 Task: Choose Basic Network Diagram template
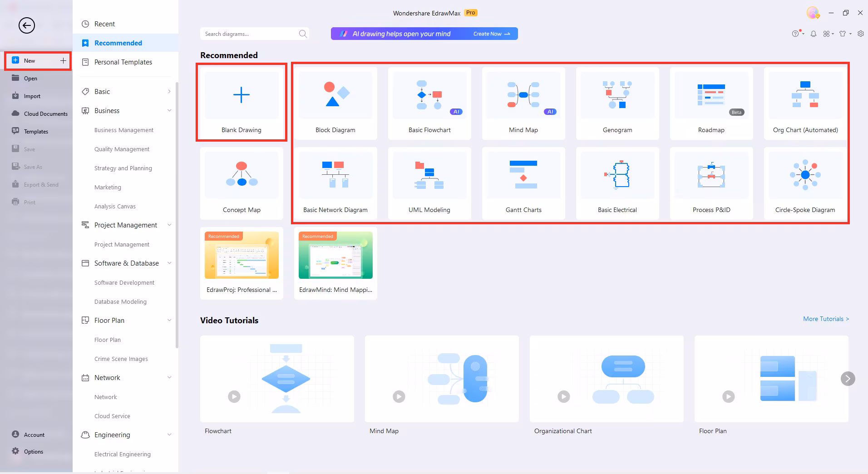pyautogui.click(x=335, y=183)
